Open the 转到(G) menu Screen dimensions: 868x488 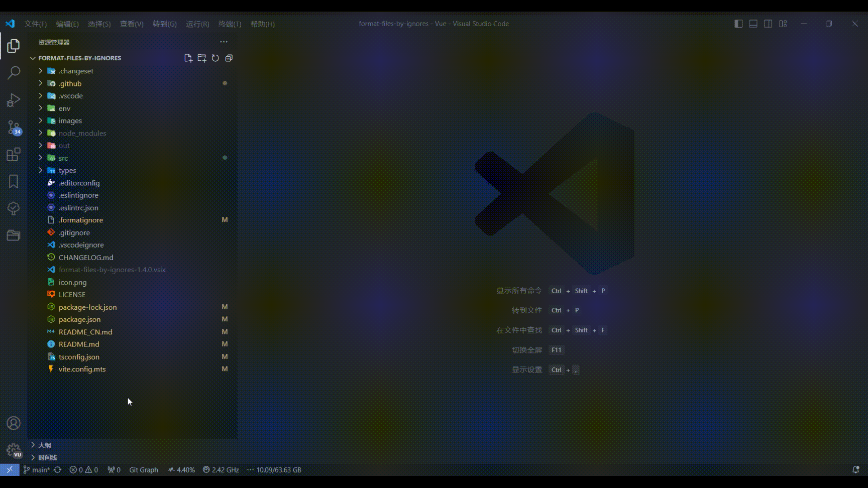coord(165,24)
